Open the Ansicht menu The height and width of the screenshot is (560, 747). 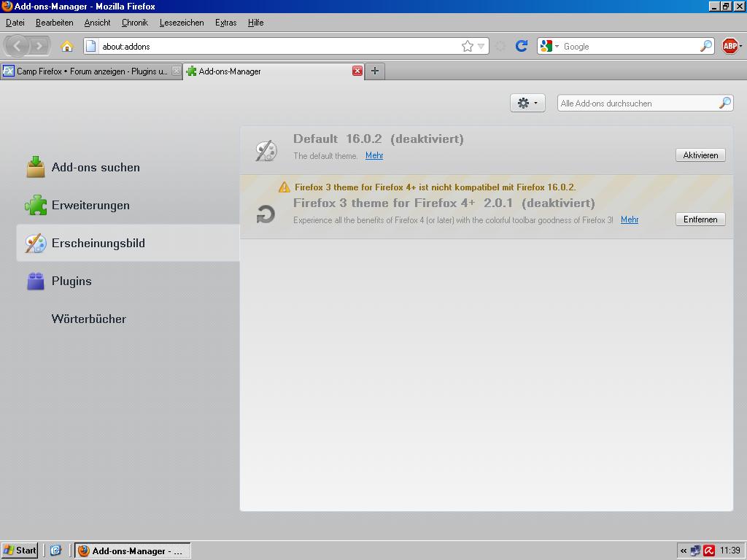[97, 23]
